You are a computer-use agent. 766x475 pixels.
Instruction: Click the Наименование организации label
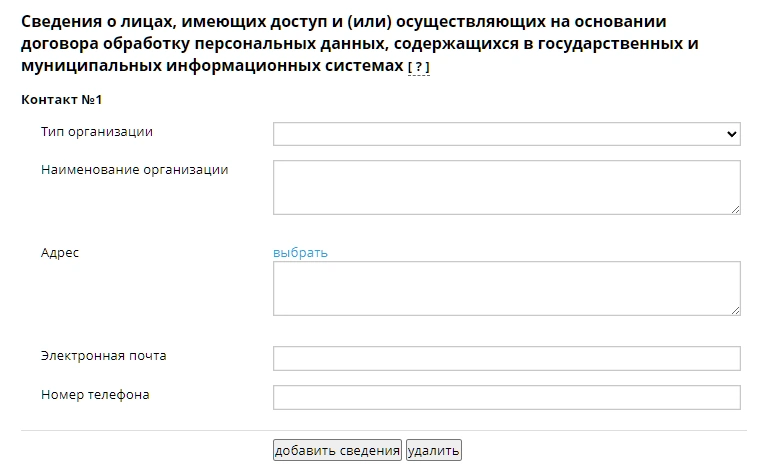[134, 170]
